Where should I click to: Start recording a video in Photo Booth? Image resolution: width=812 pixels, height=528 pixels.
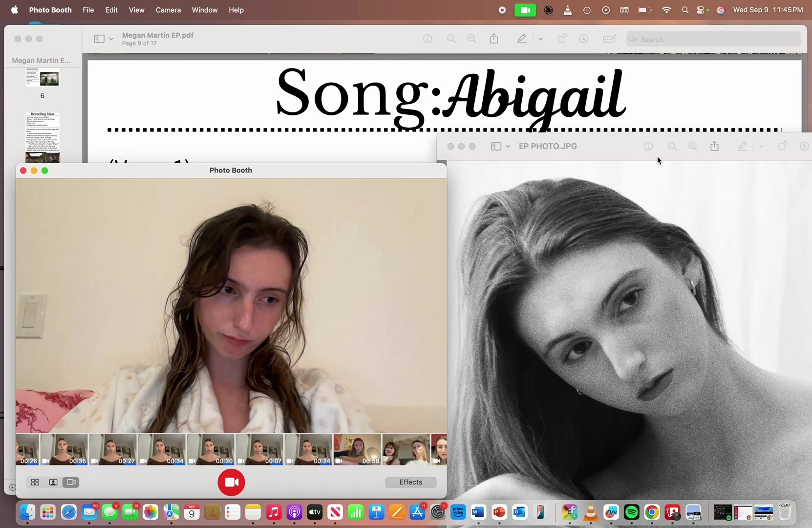coord(231,482)
